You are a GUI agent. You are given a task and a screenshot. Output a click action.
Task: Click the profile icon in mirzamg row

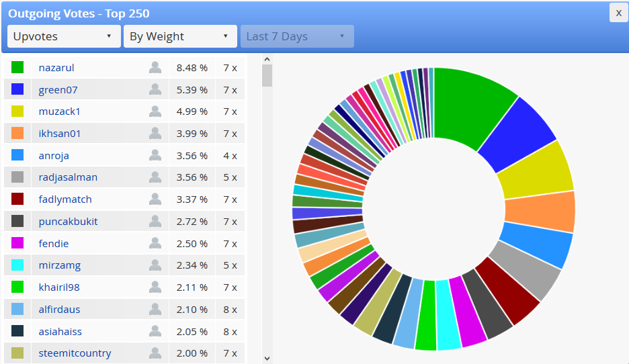pos(155,265)
